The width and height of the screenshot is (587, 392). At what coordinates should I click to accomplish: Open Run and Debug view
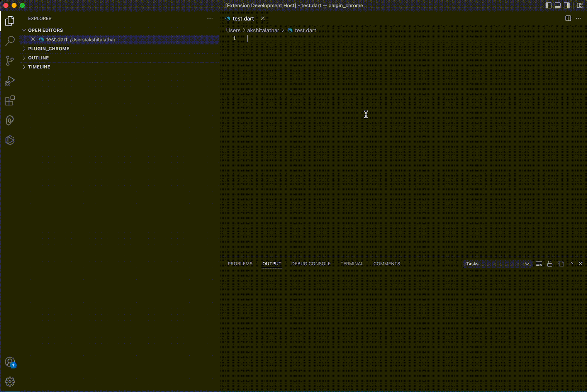pyautogui.click(x=10, y=81)
